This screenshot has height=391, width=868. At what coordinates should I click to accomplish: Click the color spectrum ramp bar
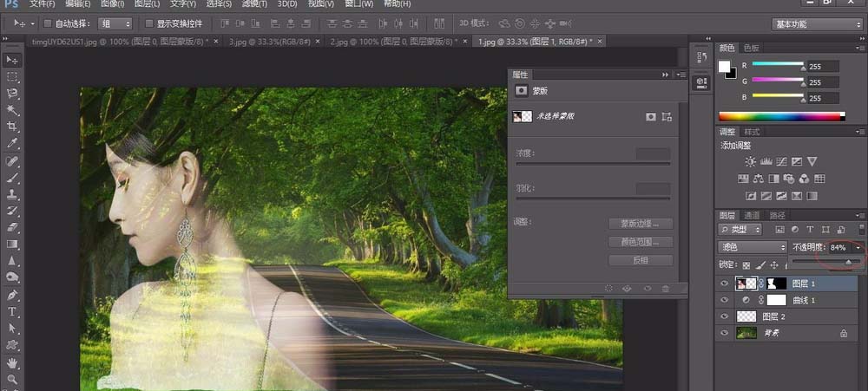[x=782, y=116]
